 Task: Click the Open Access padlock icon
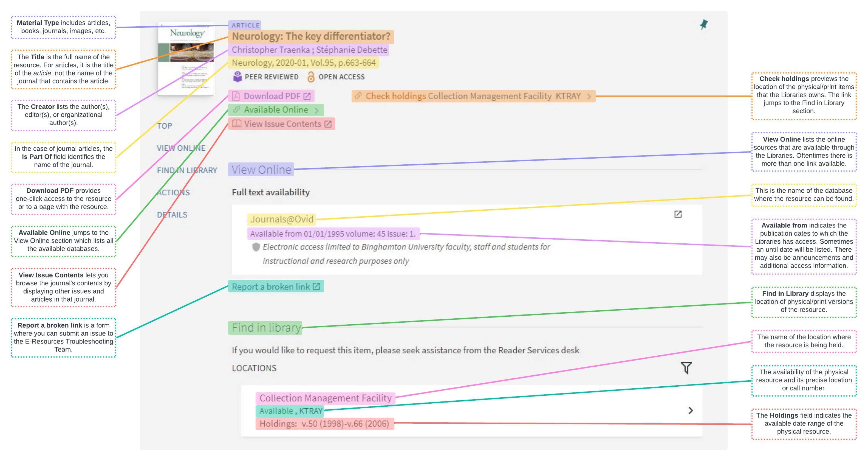pos(311,77)
